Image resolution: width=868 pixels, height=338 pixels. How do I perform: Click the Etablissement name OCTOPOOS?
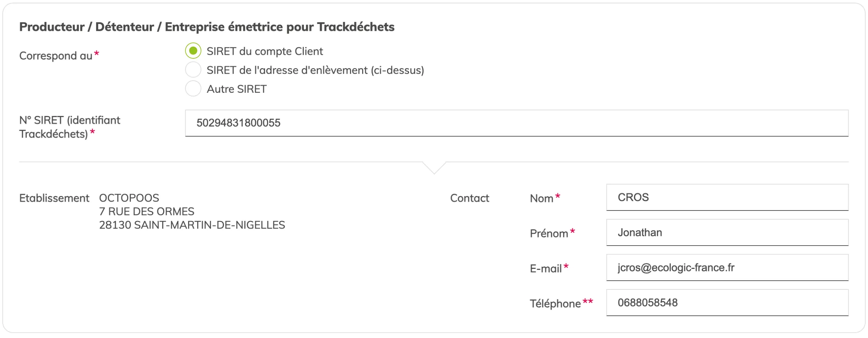point(129,198)
